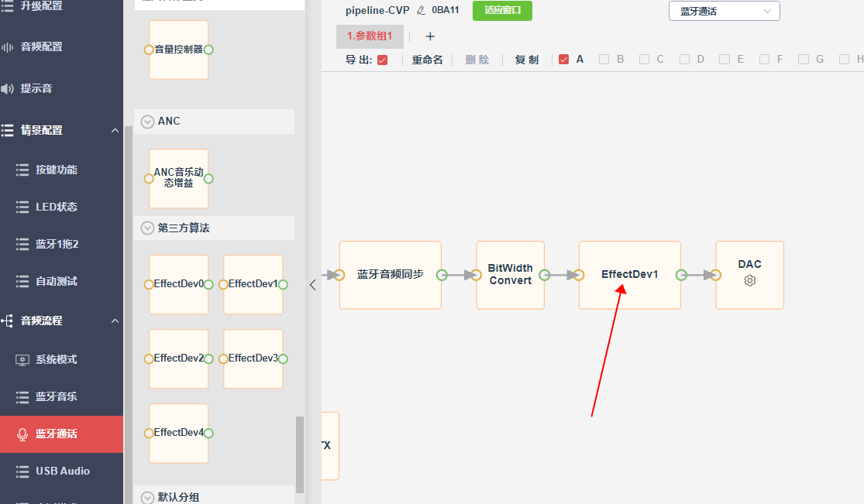Open the 蓝牙通话 dropdown at top right
Image resolution: width=864 pixels, height=504 pixels.
(724, 11)
